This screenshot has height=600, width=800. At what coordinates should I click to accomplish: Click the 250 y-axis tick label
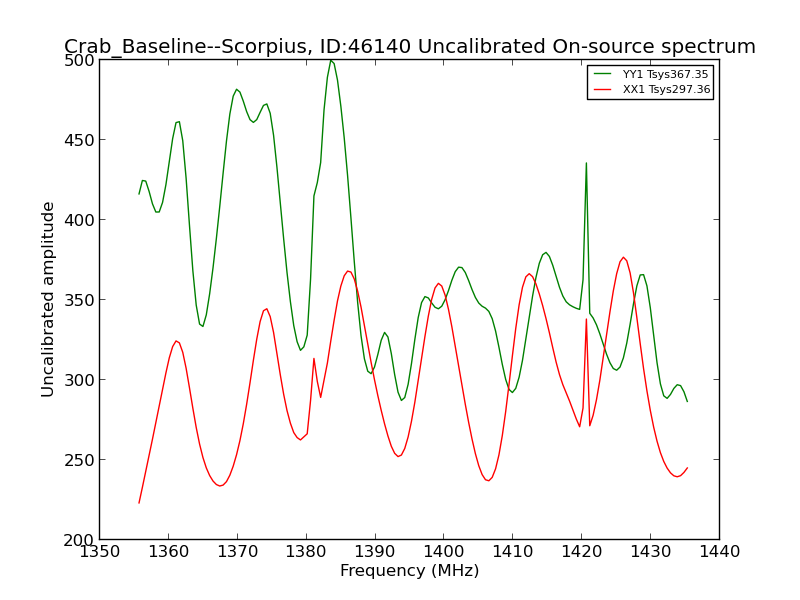[79, 460]
